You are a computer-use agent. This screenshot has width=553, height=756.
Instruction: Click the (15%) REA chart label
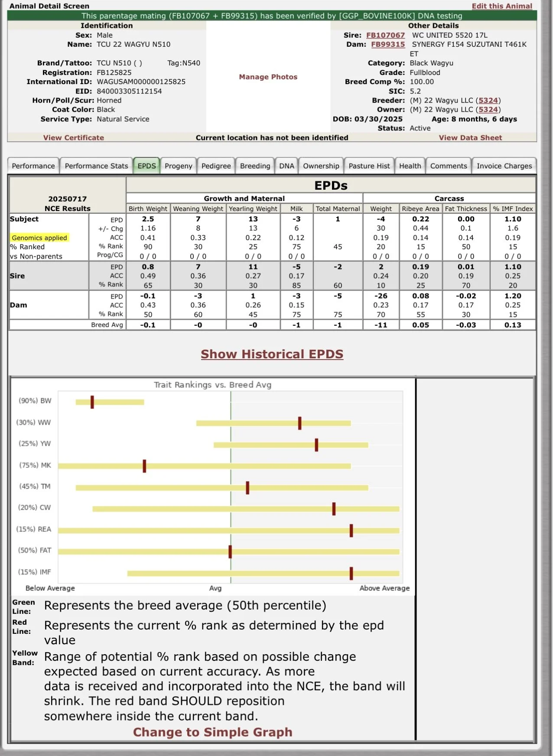[x=33, y=529]
